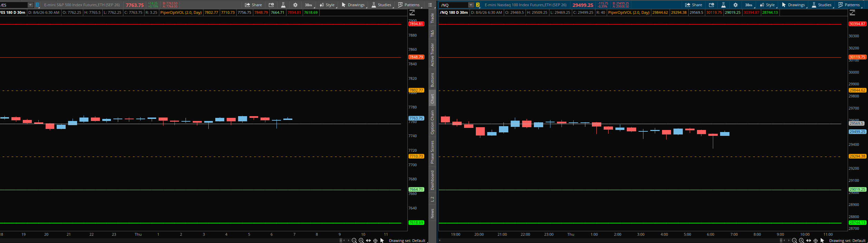Open the Option Chain sidebar tab
This screenshot has height=243, width=868.
click(432, 122)
